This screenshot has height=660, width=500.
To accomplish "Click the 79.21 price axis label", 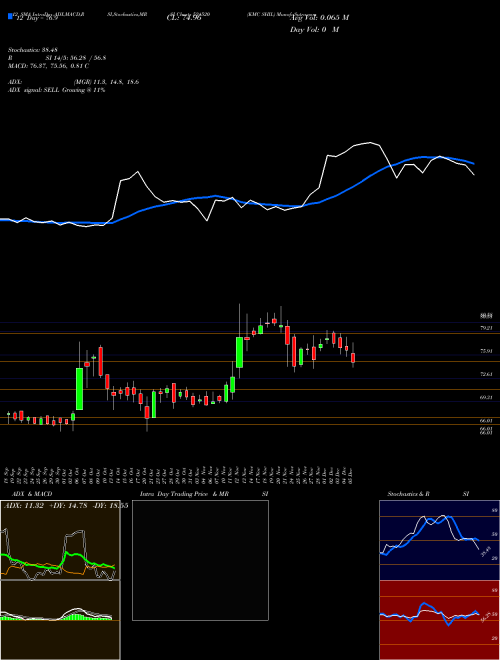I will pyautogui.click(x=486, y=327).
